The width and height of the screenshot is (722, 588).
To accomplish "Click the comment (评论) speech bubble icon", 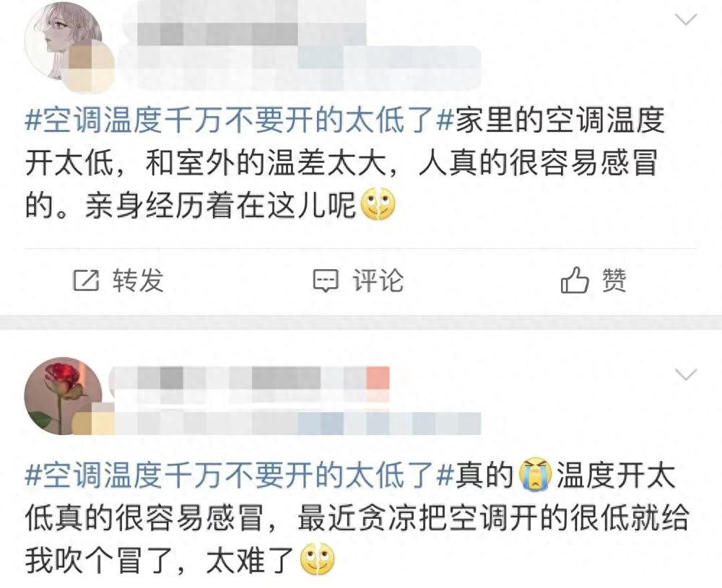I will click(x=326, y=280).
